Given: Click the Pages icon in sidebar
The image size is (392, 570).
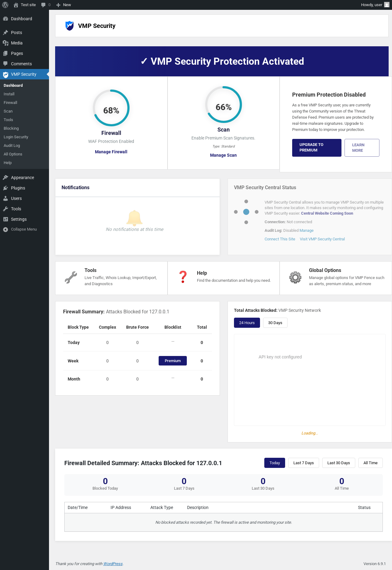Looking at the screenshot, I should point(6,53).
